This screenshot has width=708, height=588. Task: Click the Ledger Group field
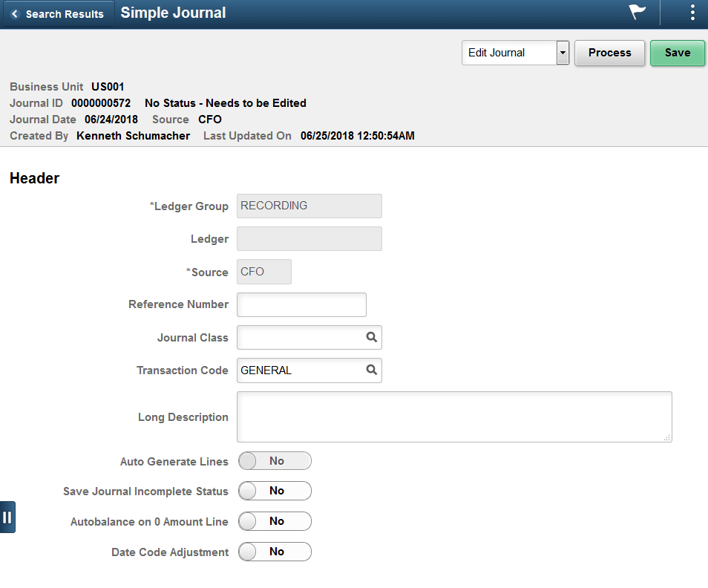point(309,206)
